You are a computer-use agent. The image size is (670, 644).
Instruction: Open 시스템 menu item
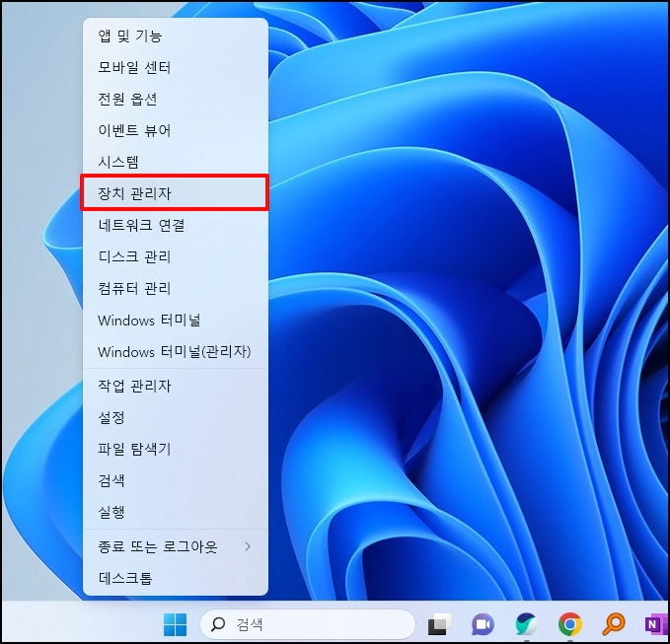tap(176, 162)
